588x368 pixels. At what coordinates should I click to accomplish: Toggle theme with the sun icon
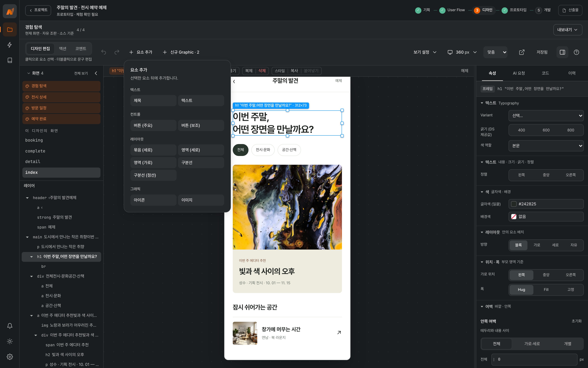pyautogui.click(x=10, y=341)
